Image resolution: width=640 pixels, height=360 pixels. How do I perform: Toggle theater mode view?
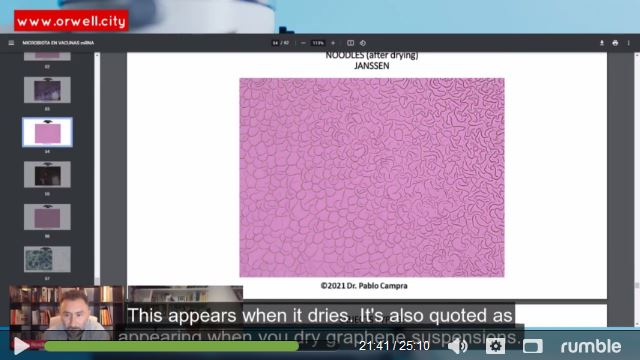(533, 347)
